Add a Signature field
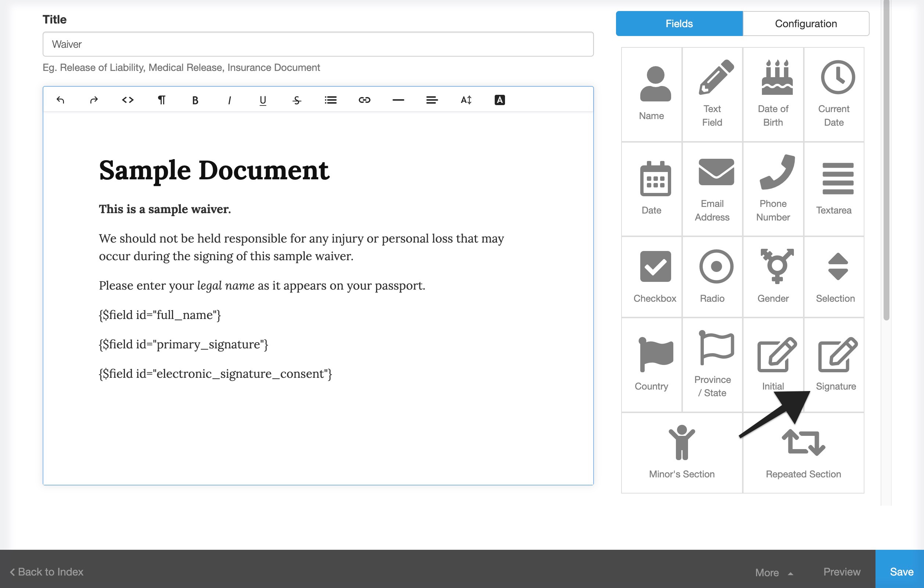This screenshot has width=924, height=588. 834,365
